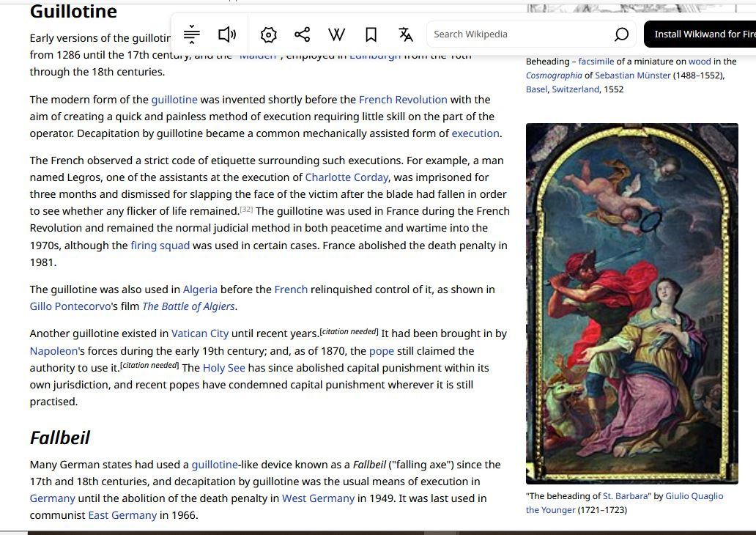Click The Battle of Algiers link
756x535 pixels.
tap(188, 306)
